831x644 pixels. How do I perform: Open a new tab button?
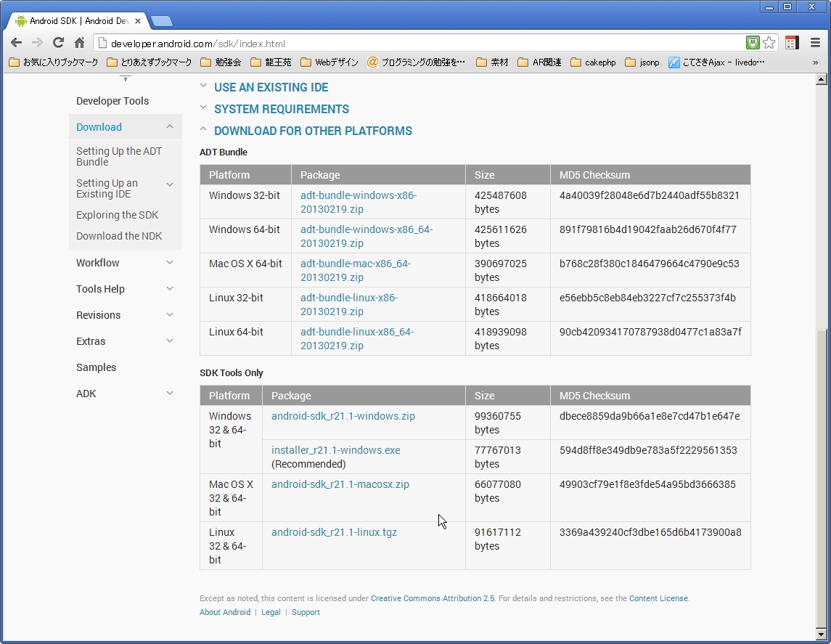coord(162,21)
